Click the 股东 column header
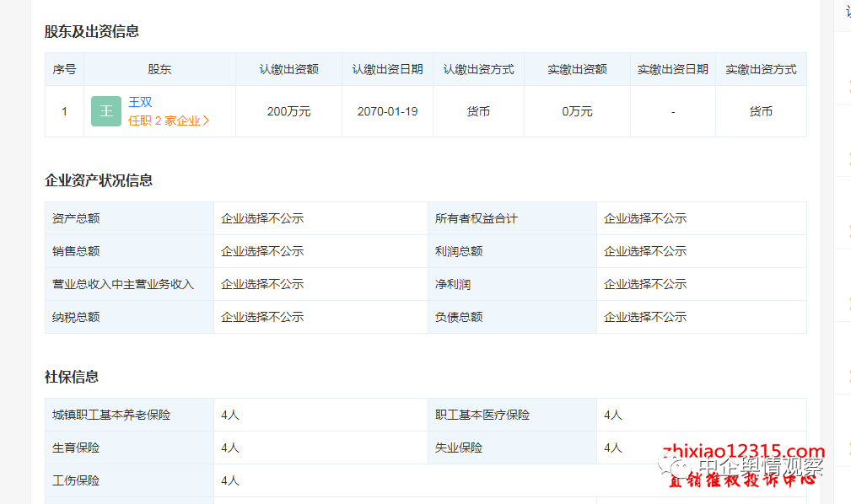Image resolution: width=851 pixels, height=504 pixels. pos(159,69)
